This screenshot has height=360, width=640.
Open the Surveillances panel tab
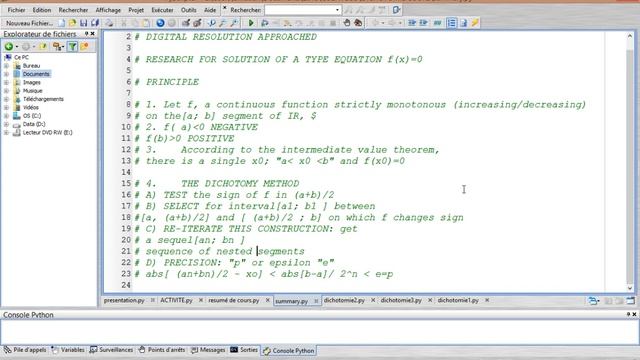[x=111, y=350]
